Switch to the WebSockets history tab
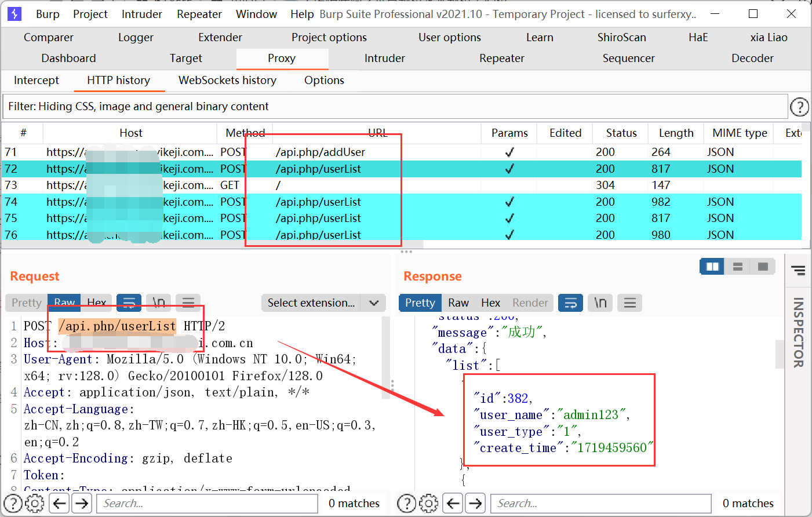Image resolution: width=812 pixels, height=517 pixels. 227,80
